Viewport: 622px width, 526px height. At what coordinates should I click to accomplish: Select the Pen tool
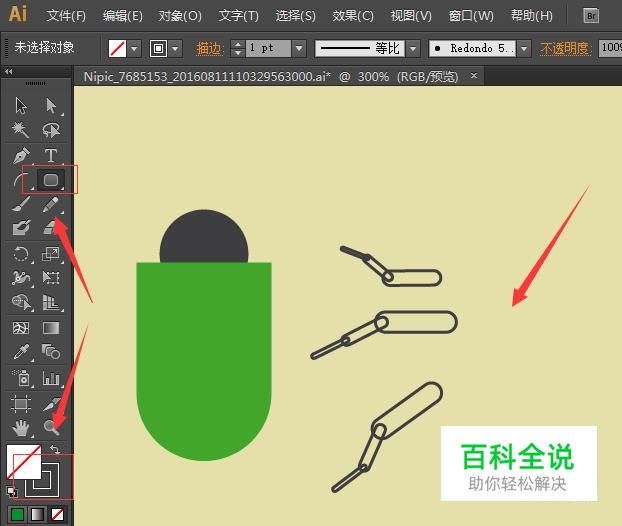(x=21, y=155)
